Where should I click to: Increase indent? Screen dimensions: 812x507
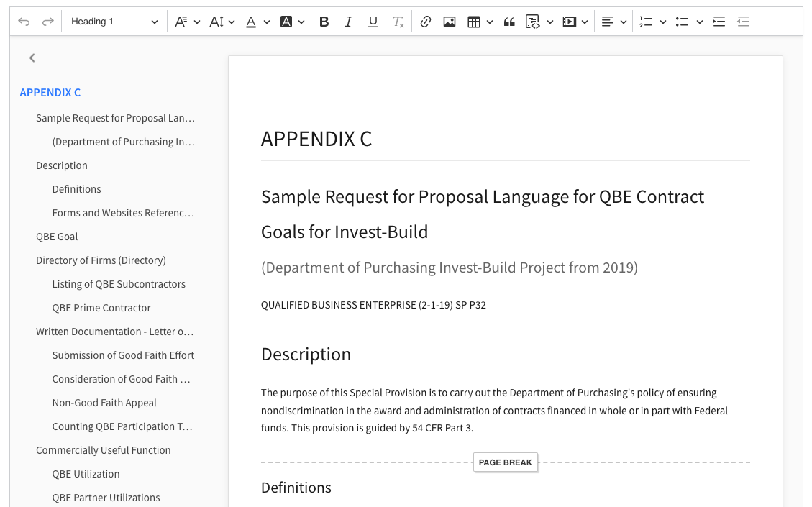coord(719,22)
